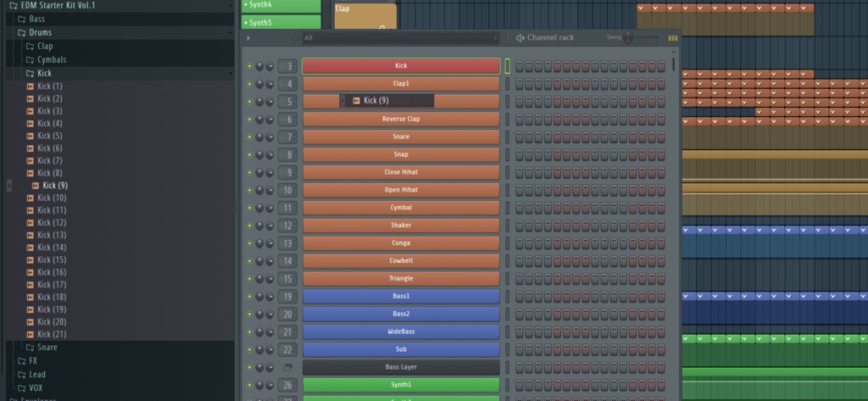Mute the Open Hihat channel
This screenshot has height=401, width=868.
pos(250,190)
